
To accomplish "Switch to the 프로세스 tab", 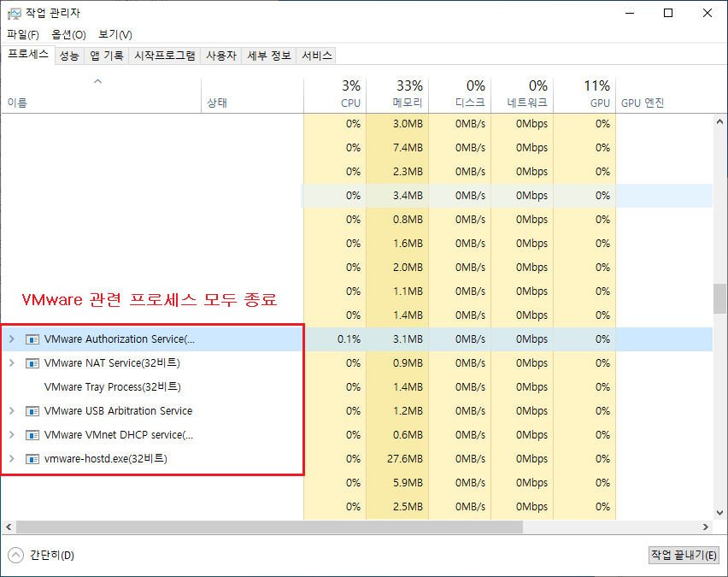I will pyautogui.click(x=28, y=55).
